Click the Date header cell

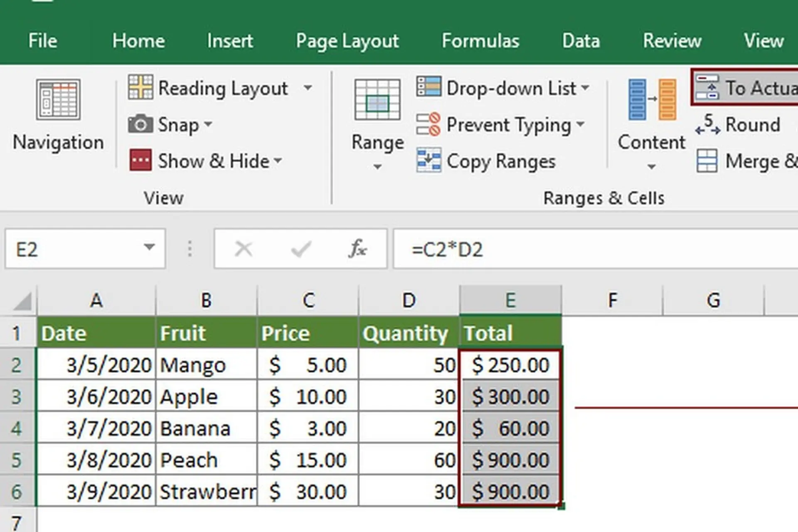[96, 332]
